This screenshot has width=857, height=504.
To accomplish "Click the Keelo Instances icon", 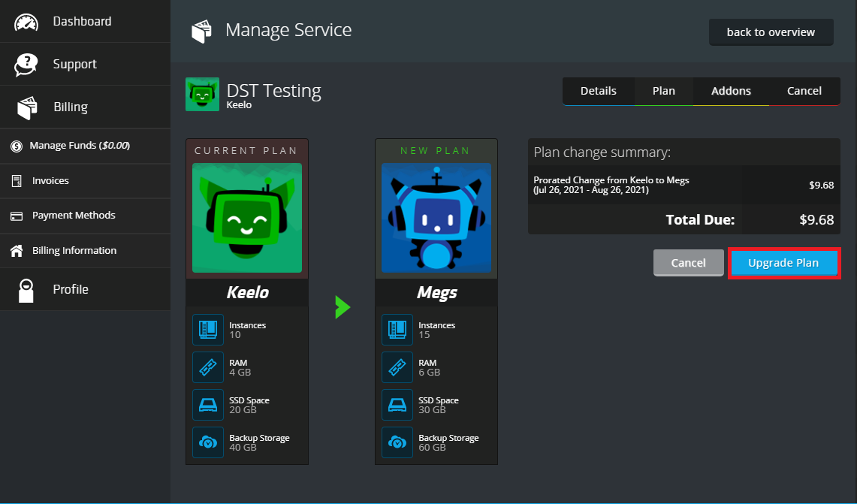I will pyautogui.click(x=208, y=330).
